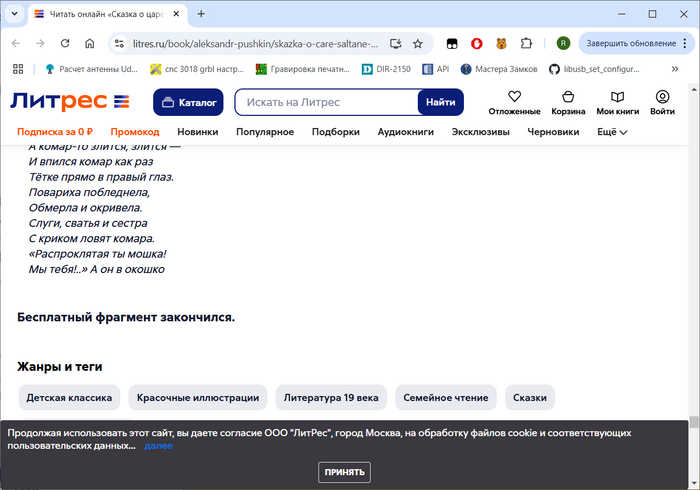Open the tab search dropdown arrow
The height and width of the screenshot is (490, 700).
click(14, 14)
